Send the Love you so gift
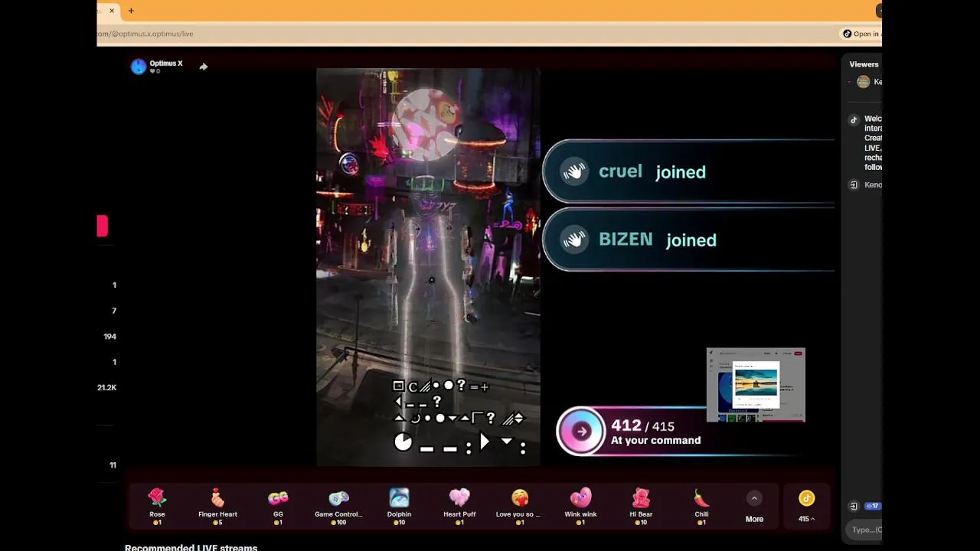980x551 pixels. (x=520, y=506)
